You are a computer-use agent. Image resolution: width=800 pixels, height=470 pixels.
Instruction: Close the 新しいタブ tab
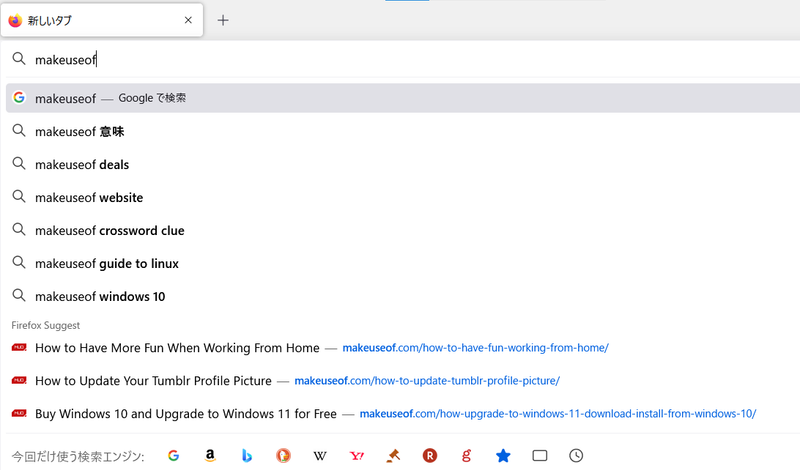click(x=188, y=20)
